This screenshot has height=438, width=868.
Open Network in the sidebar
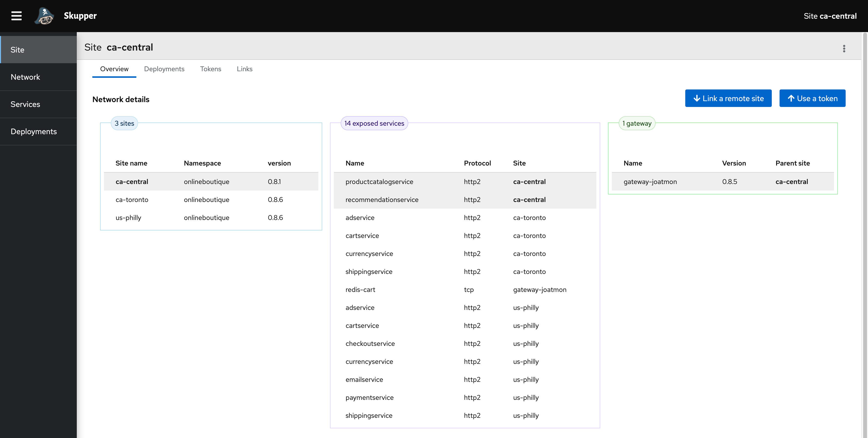click(25, 77)
